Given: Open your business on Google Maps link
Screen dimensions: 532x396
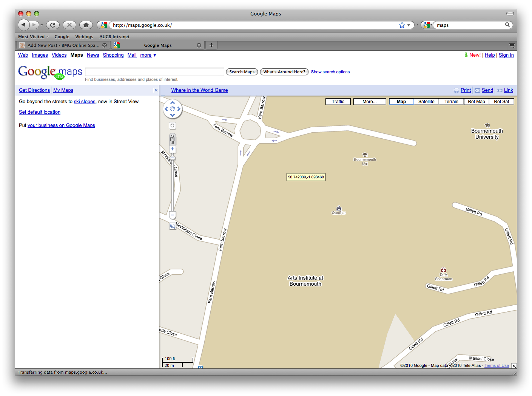Looking at the screenshot, I should pos(61,125).
